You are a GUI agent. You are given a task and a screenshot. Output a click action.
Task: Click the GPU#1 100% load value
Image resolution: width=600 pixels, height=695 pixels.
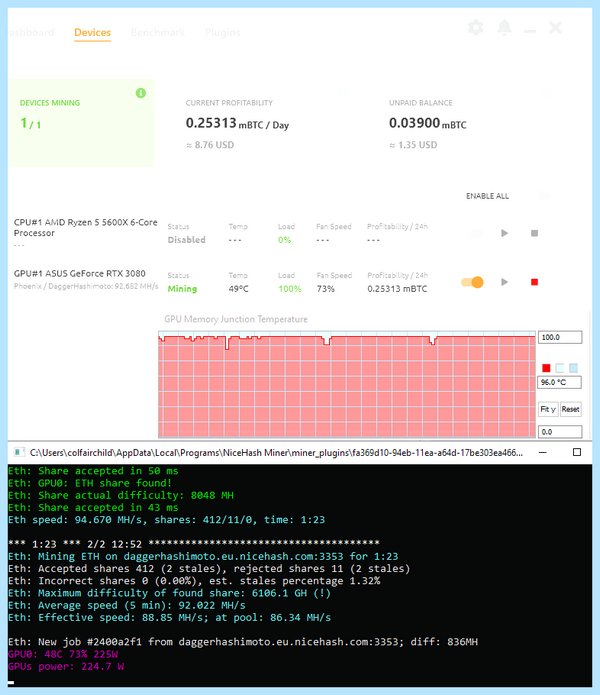(290, 289)
